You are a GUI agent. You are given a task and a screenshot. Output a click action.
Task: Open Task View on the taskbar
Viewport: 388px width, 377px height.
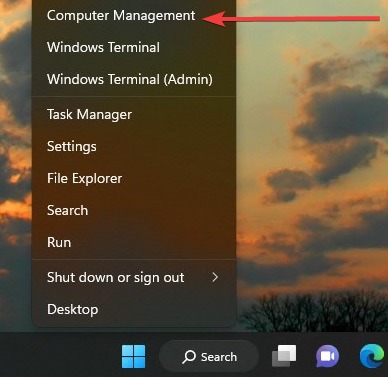tap(284, 356)
